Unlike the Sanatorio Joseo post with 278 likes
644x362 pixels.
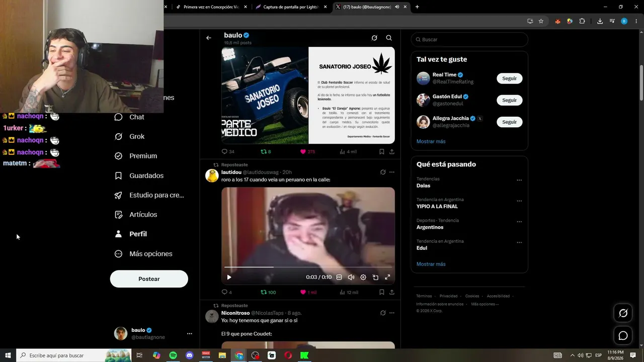point(307,151)
